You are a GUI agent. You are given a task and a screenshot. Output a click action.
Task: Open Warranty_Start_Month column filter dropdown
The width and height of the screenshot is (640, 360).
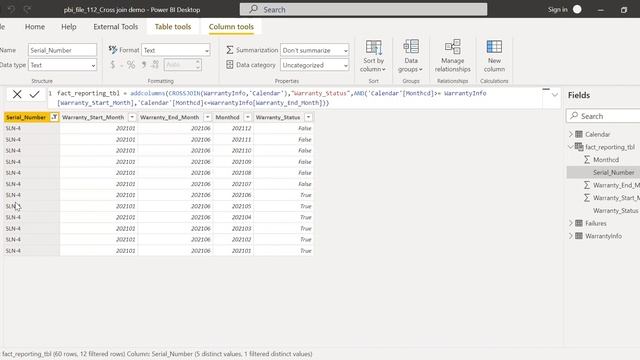pyautogui.click(x=132, y=117)
